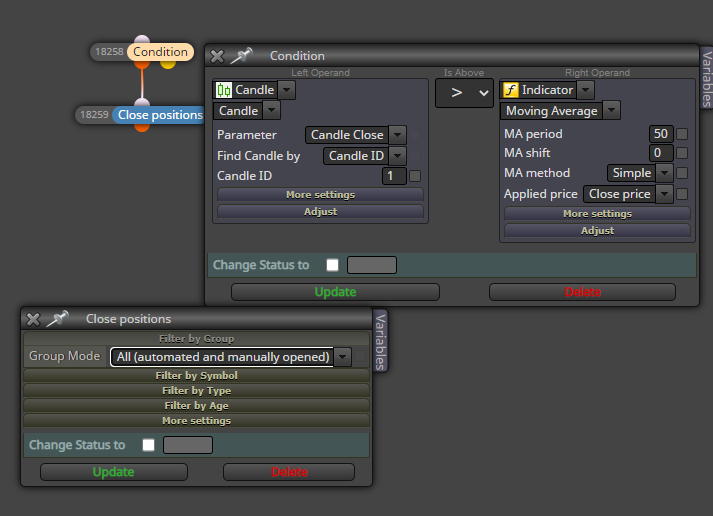Toggle the checkbox beside MA period
Image resolution: width=713 pixels, height=516 pixels.
point(682,134)
